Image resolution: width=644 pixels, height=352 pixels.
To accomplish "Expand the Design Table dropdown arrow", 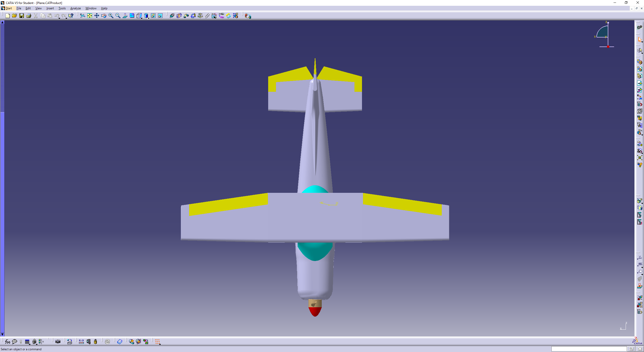I will tap(30, 344).
